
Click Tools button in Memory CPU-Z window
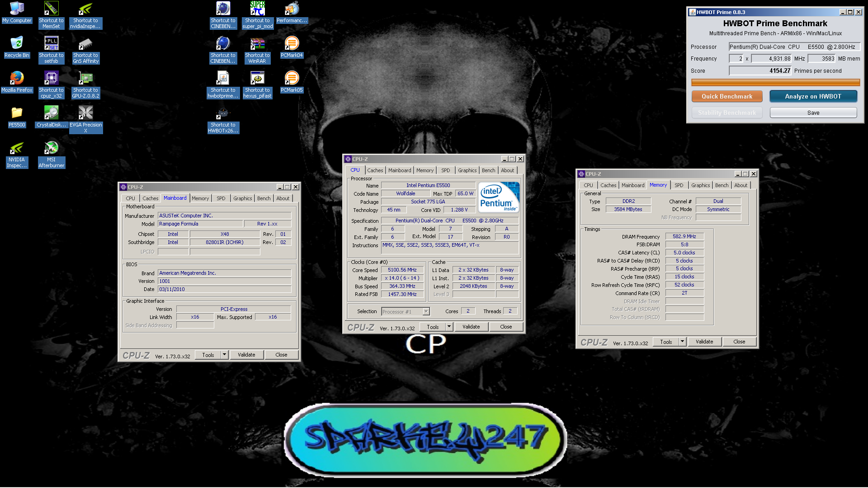pyautogui.click(x=666, y=342)
